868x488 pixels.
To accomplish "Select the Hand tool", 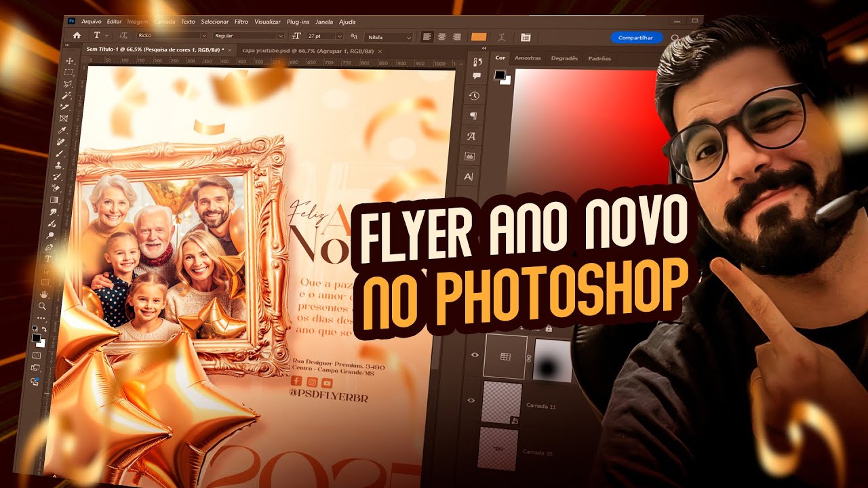I will click(43, 294).
